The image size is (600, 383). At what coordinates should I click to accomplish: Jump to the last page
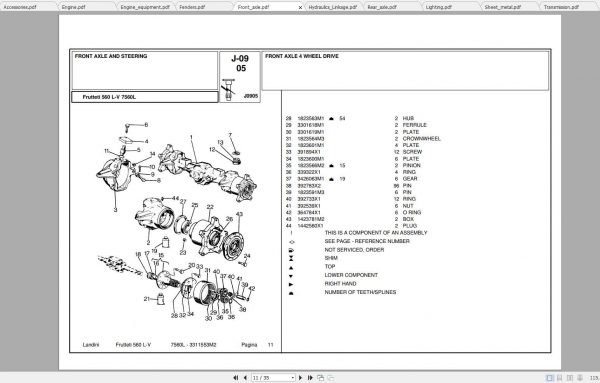tap(310, 378)
